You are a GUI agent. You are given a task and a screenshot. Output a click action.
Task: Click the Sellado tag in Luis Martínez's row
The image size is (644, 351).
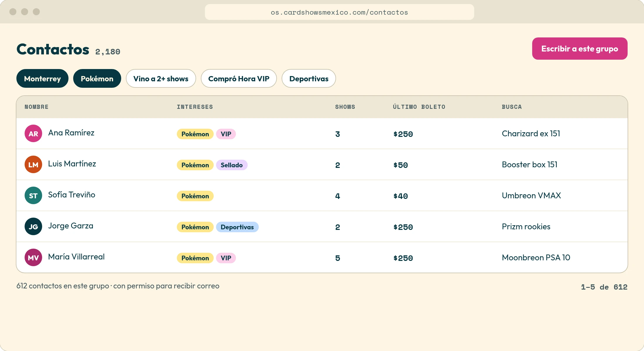pyautogui.click(x=232, y=165)
